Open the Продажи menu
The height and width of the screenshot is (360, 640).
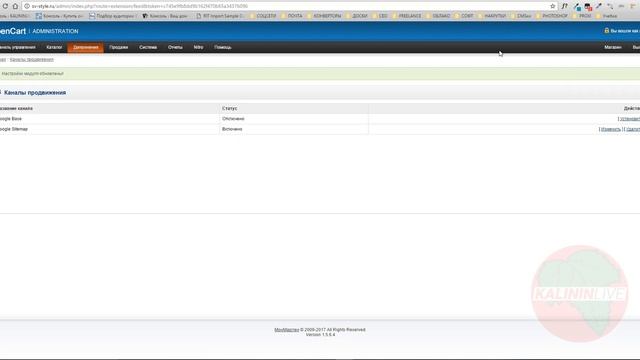[118, 47]
